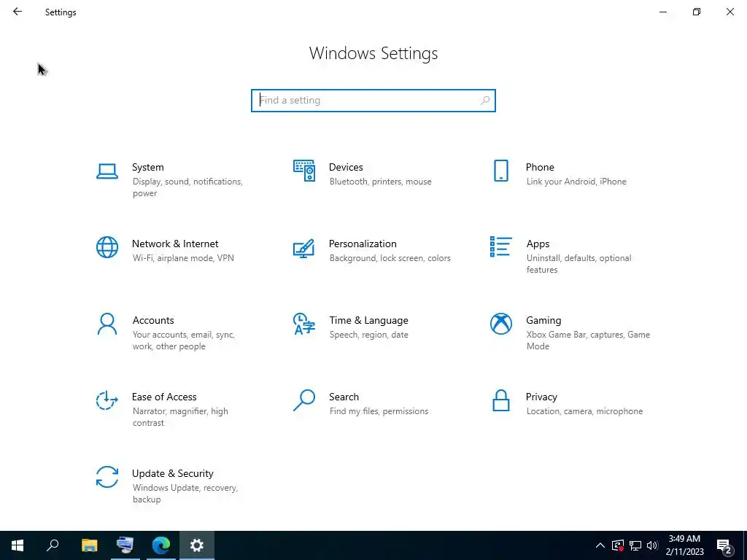Open the Ease of Access icon

click(107, 400)
